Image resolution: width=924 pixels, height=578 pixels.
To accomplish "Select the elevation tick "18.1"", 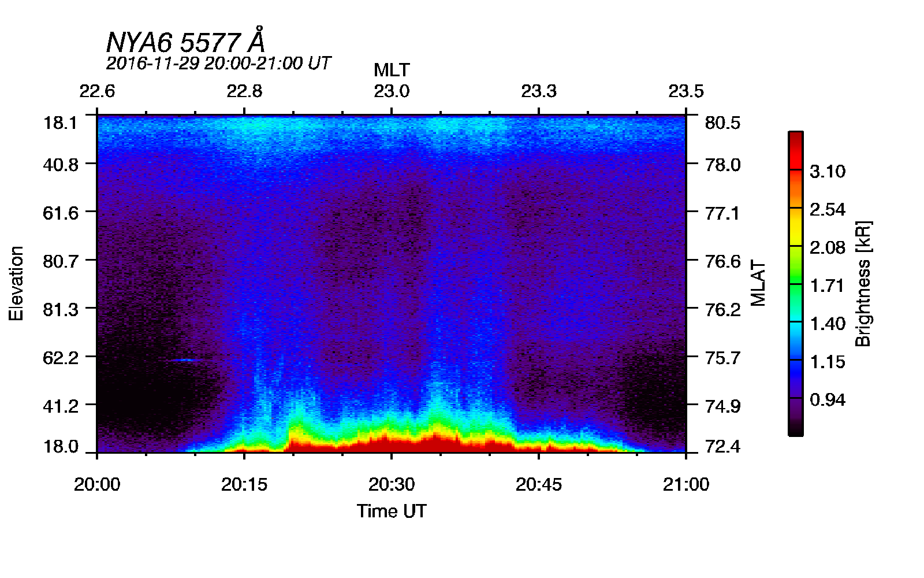I will pyautogui.click(x=61, y=123).
